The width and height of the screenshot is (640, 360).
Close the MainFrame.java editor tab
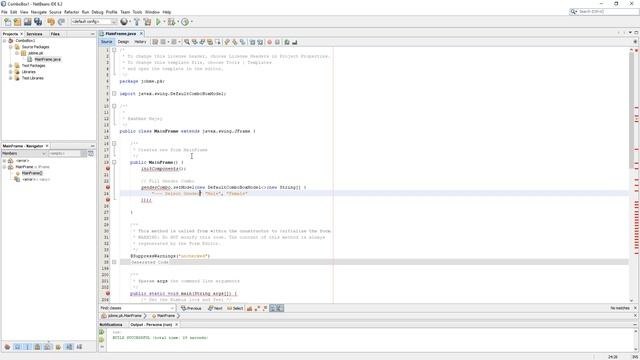141,34
